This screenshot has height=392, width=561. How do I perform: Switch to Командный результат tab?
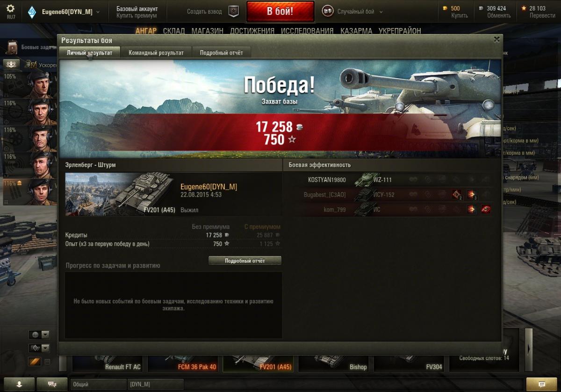pos(156,53)
